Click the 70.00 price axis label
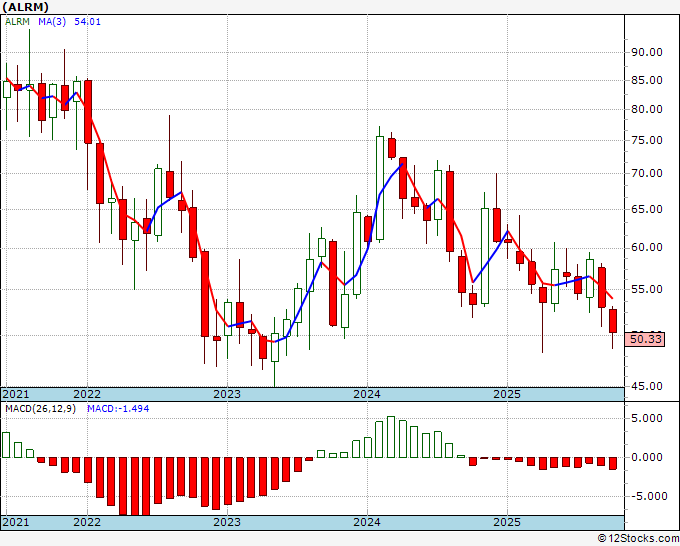 [647, 173]
